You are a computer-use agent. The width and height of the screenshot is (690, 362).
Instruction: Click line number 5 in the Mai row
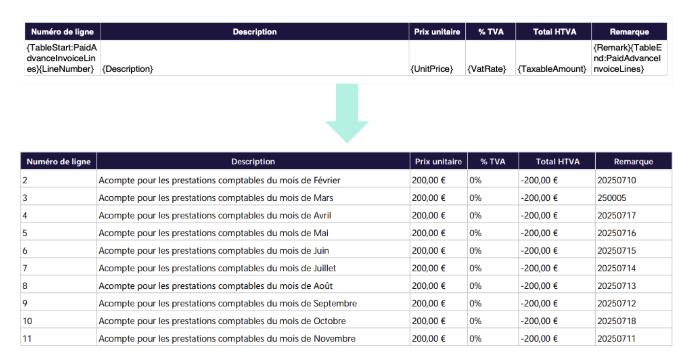coord(25,233)
